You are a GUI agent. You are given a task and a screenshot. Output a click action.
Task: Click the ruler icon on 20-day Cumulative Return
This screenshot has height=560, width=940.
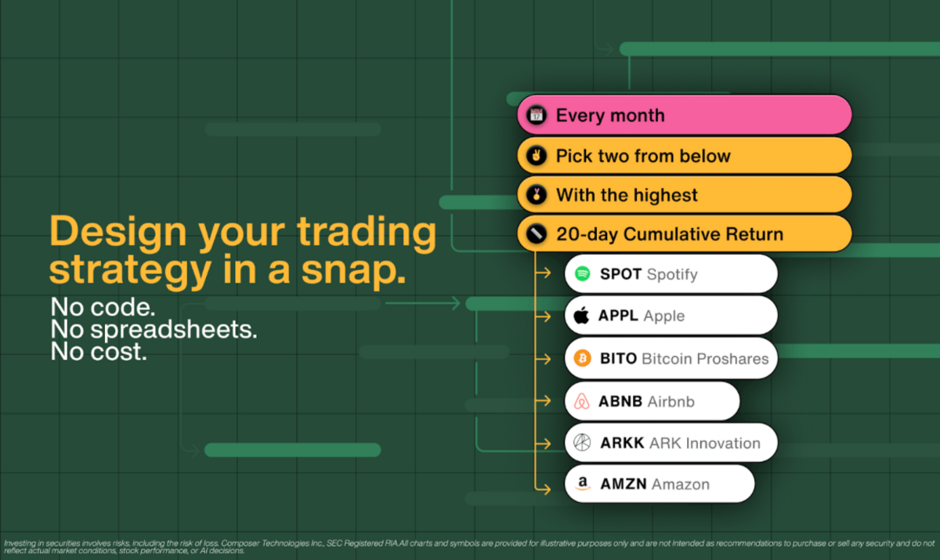click(537, 233)
